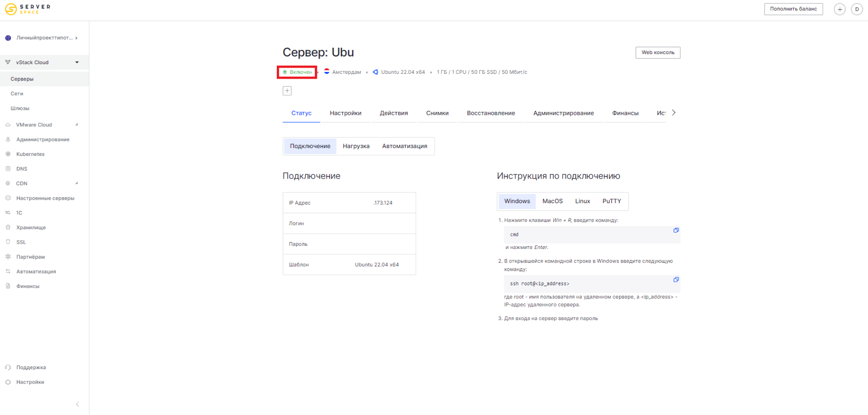Click the Пополнить баланс button
The height and width of the screenshot is (415, 868).
click(x=793, y=9)
